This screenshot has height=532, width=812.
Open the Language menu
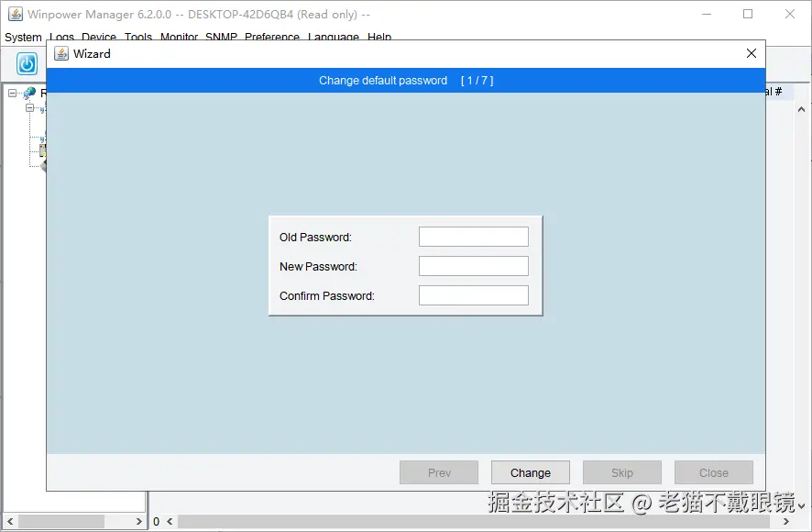(x=334, y=37)
